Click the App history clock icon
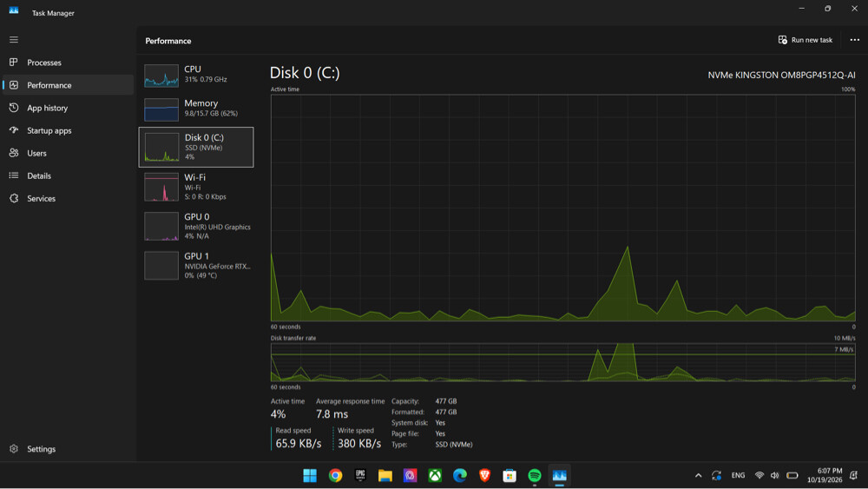This screenshot has height=489, width=868. click(x=14, y=108)
